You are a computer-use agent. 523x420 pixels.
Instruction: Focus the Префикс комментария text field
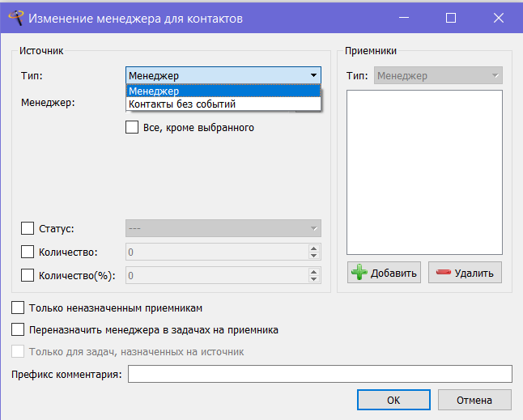(x=320, y=374)
